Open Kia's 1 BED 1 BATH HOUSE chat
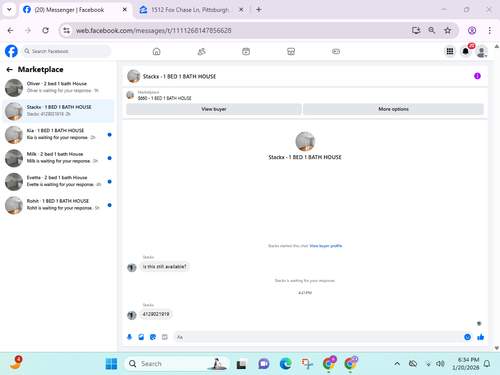Image resolution: width=500 pixels, height=375 pixels. tap(58, 134)
